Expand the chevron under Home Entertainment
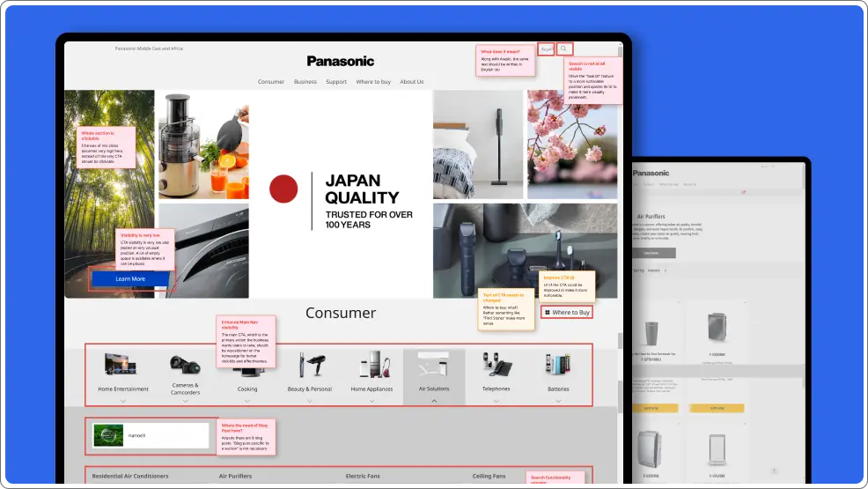Image resolution: width=868 pixels, height=489 pixels. tap(123, 401)
